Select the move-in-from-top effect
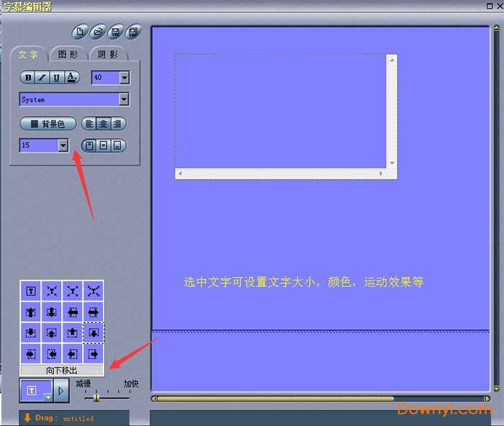Screen dimensions: 504x426 click(x=31, y=333)
